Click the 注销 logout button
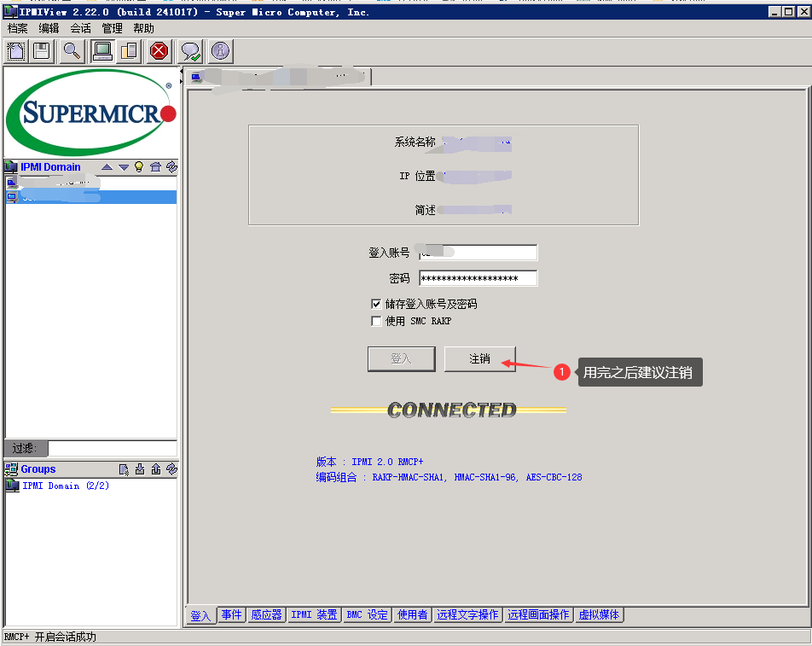Screen dimensions: 812x646 tap(479, 358)
